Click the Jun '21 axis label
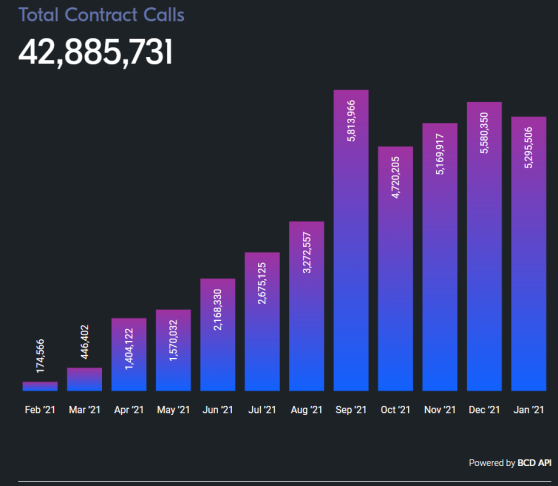Image resolution: width=558 pixels, height=486 pixels. tap(218, 410)
